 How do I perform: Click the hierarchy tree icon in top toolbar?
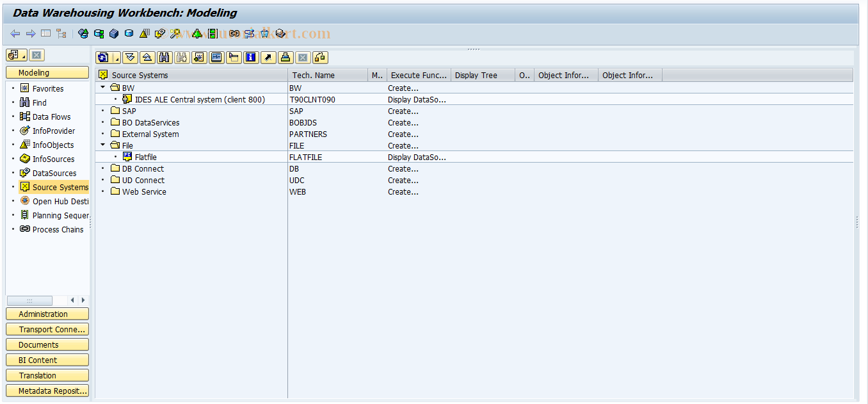tap(61, 33)
